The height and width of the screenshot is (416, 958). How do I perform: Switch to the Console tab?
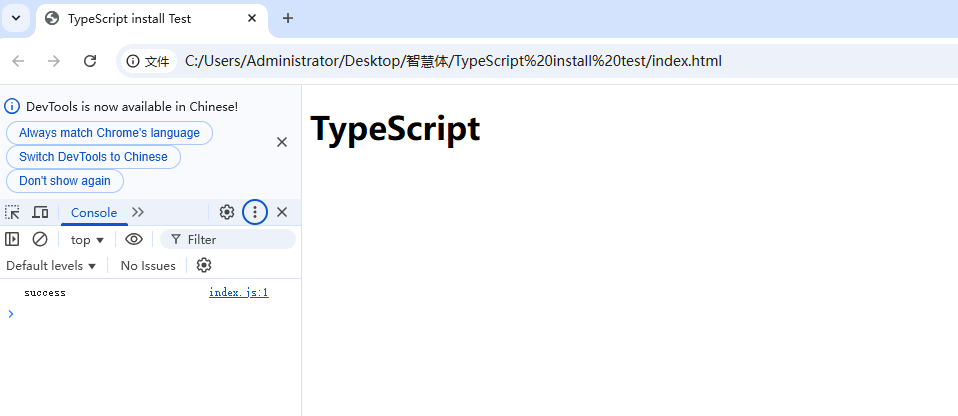point(94,213)
